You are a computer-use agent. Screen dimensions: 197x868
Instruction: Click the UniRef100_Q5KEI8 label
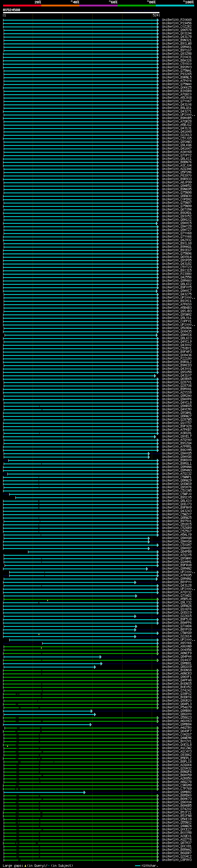[x=177, y=819]
